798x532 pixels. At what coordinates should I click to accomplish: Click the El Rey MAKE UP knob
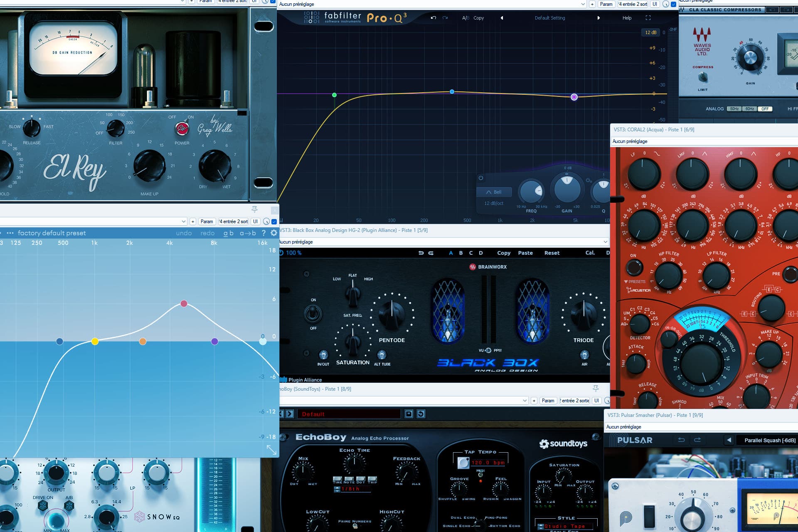149,166
